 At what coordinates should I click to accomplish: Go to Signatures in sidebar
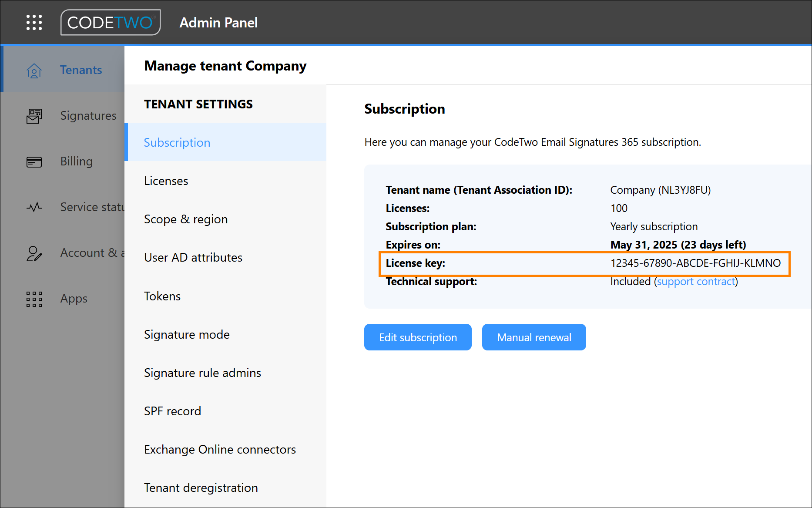(x=63, y=115)
